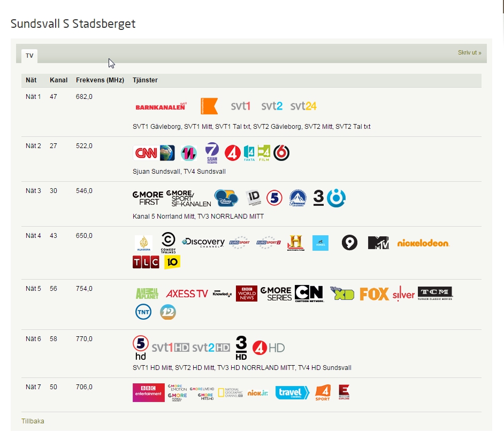Click the orange FOX logo
Viewport: 504px width, 440px height.
(x=374, y=294)
